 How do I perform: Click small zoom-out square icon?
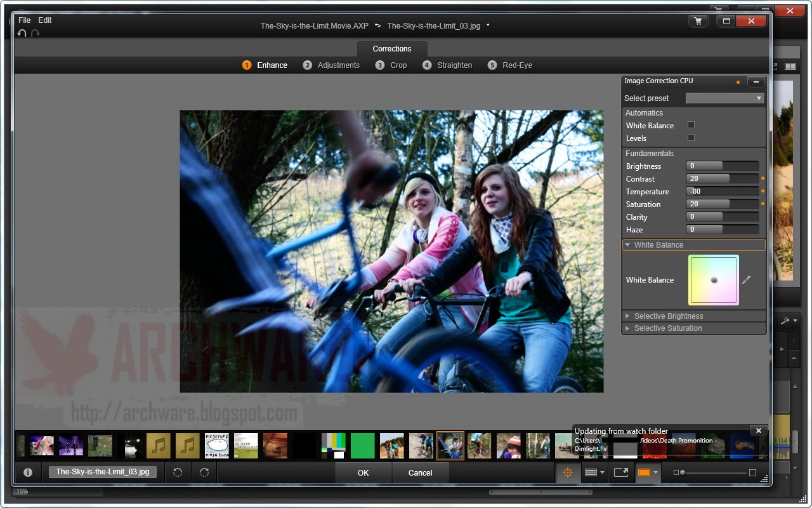(x=676, y=472)
